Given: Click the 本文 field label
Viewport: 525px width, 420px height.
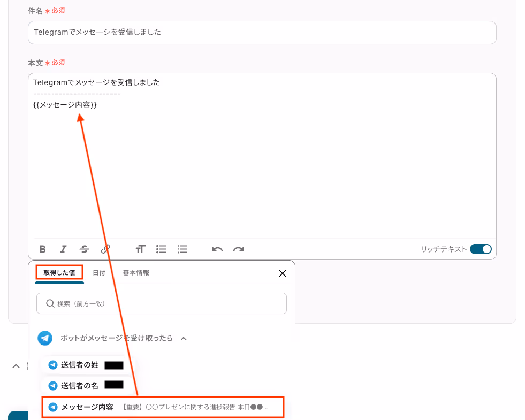Looking at the screenshot, I should [x=35, y=63].
